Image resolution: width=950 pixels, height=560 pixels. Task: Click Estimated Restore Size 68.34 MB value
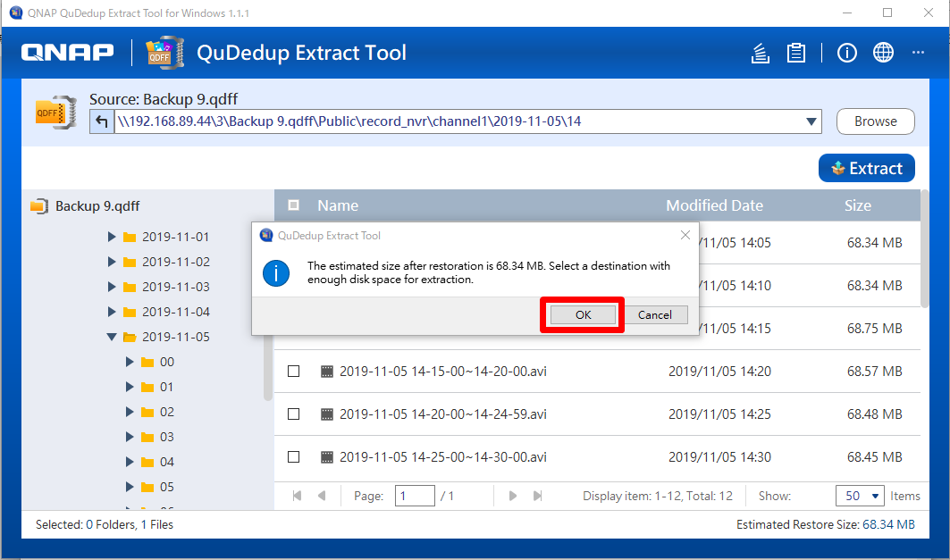[888, 525]
